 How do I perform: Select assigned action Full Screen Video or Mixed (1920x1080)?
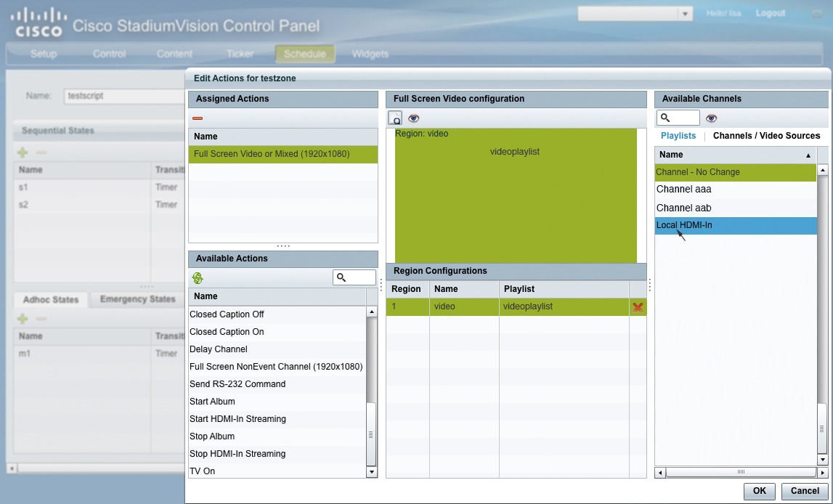point(283,154)
